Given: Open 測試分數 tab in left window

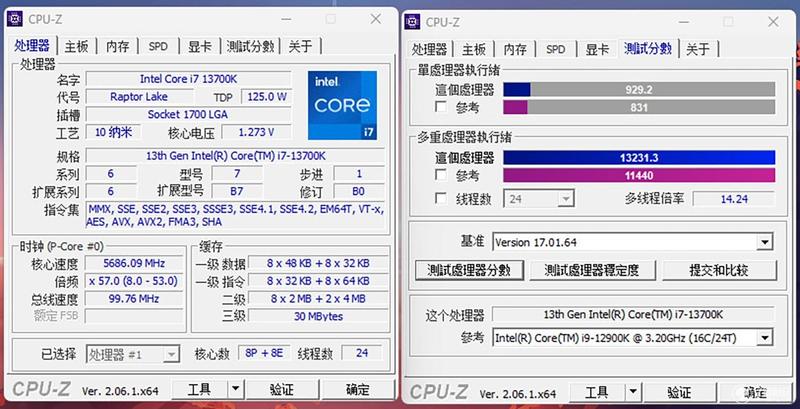Looking at the screenshot, I should tap(251, 46).
